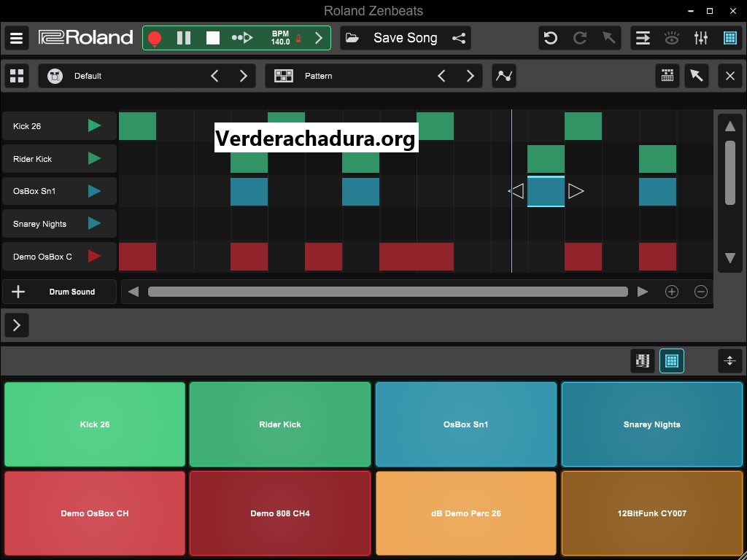Stop playback with the square stop button
The width and height of the screenshot is (747, 560).
pos(213,38)
